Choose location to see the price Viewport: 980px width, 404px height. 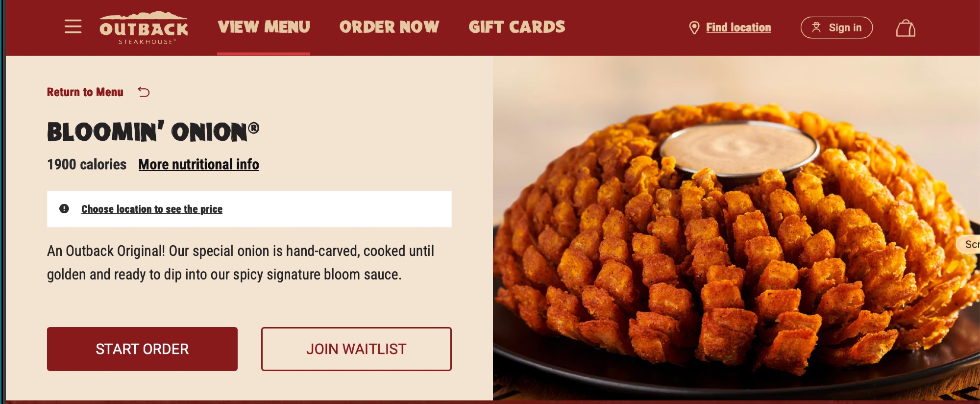[x=152, y=209]
